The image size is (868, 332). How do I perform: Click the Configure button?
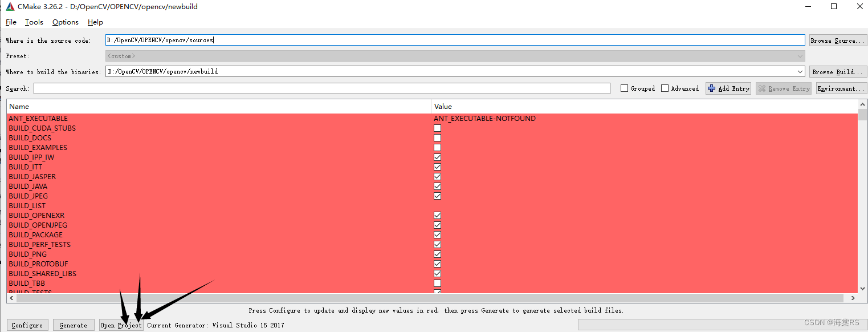(x=27, y=325)
